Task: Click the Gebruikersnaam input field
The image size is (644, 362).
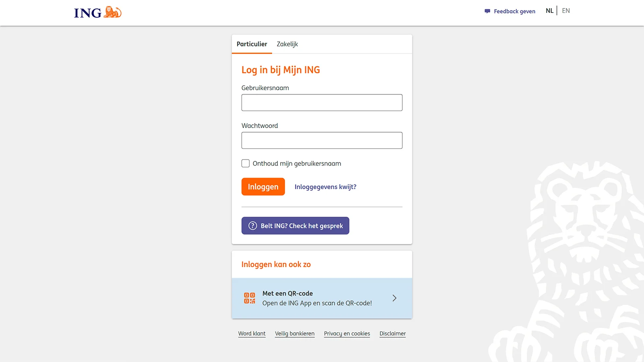Action: tap(322, 103)
